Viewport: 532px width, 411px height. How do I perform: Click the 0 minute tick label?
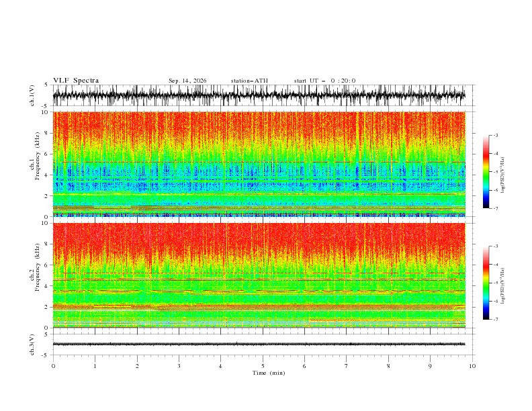click(53, 366)
